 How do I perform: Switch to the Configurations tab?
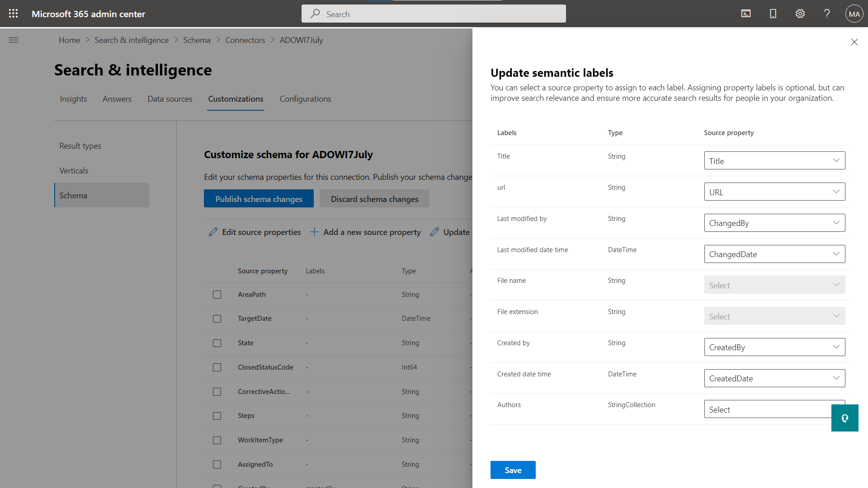pos(305,99)
